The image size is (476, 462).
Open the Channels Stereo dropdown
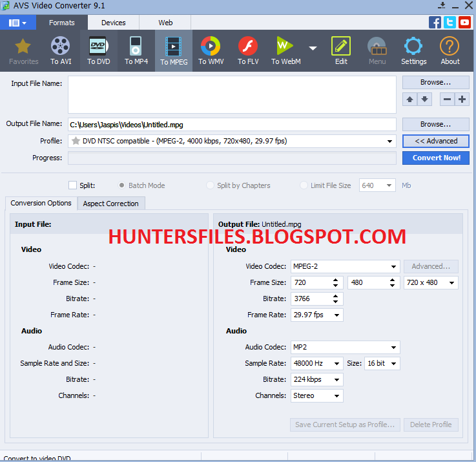(x=317, y=396)
